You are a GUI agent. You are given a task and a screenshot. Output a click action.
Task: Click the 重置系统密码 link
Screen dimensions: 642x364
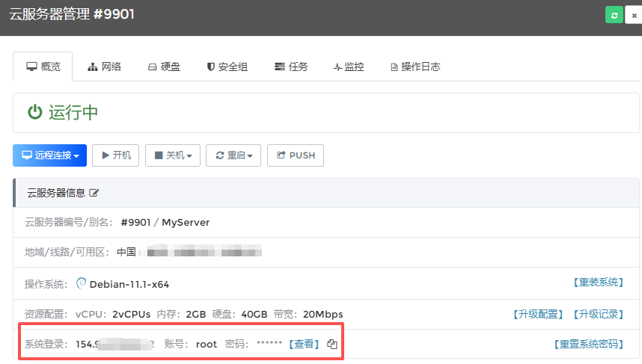pos(589,345)
